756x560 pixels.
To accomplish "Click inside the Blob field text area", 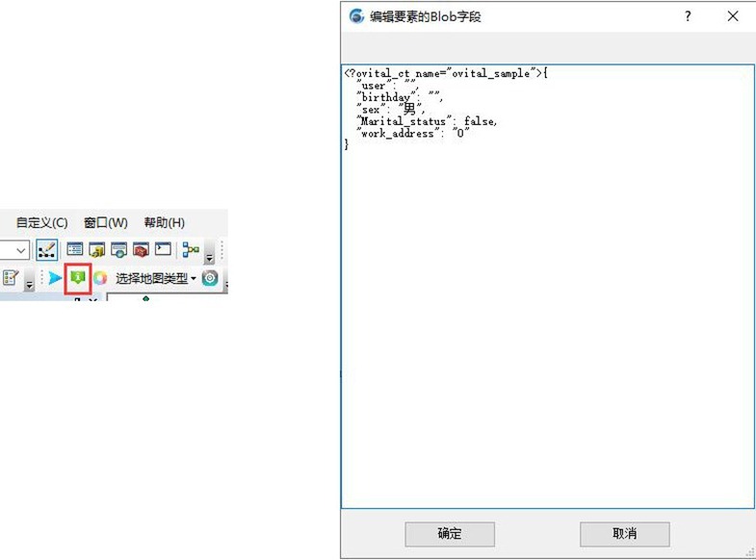I will coord(548,318).
